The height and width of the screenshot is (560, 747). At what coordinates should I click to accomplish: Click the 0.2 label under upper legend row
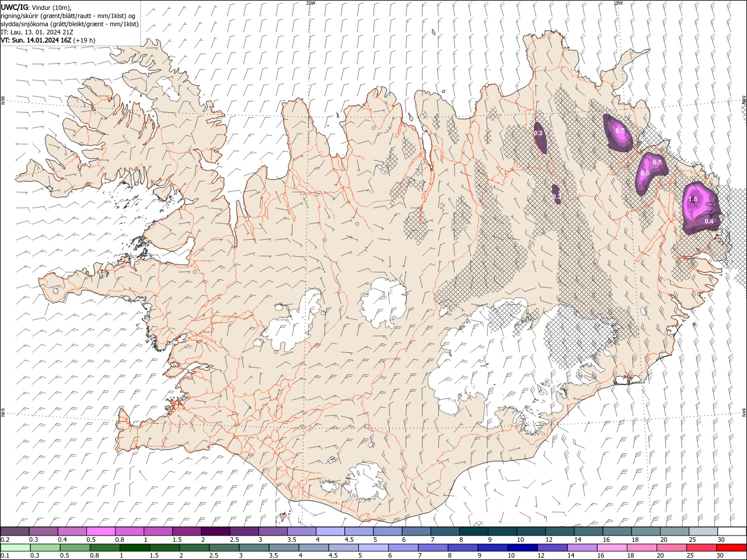[x=4, y=540]
